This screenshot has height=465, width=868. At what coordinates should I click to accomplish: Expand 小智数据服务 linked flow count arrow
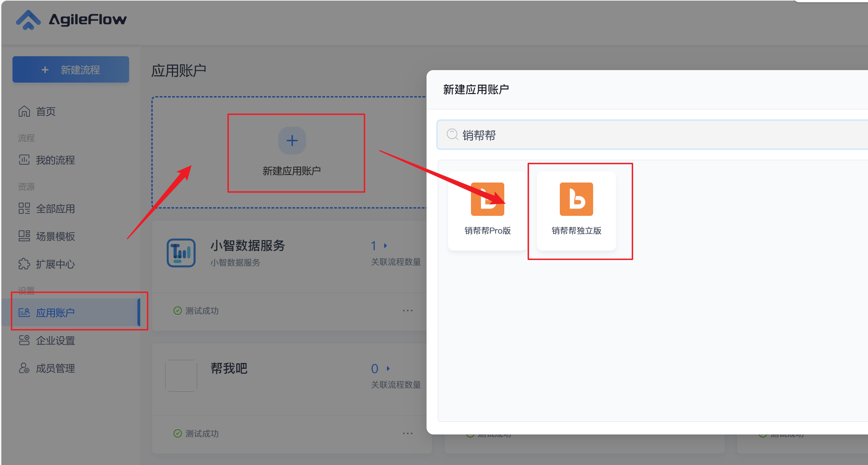(386, 246)
